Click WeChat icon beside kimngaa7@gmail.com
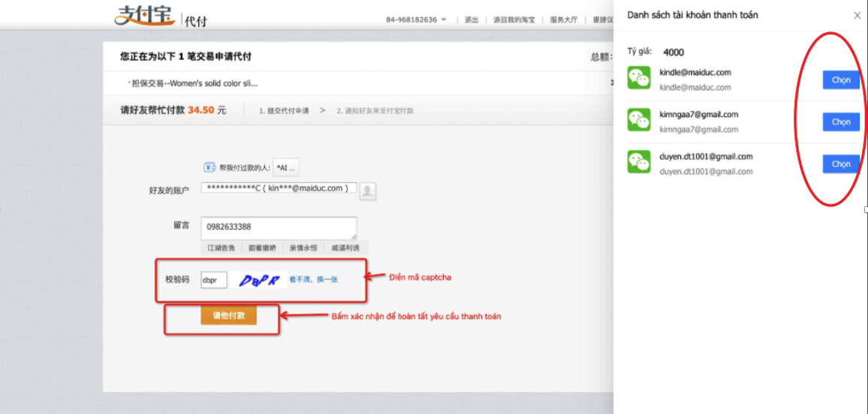Screen dimensions: 868x414 pyautogui.click(x=639, y=120)
